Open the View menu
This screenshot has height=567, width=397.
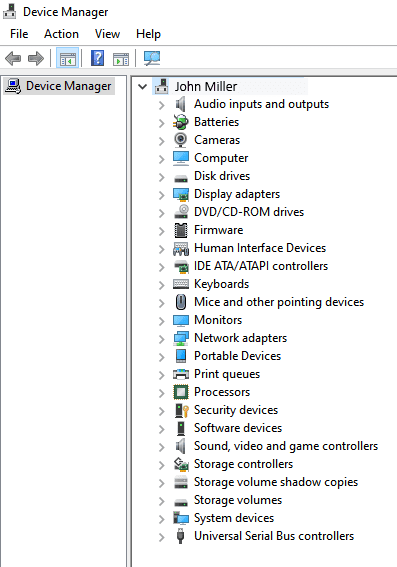point(107,34)
